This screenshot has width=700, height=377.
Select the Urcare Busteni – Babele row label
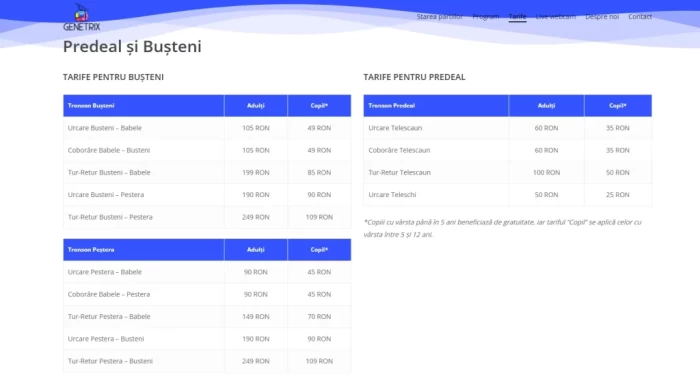pyautogui.click(x=104, y=128)
